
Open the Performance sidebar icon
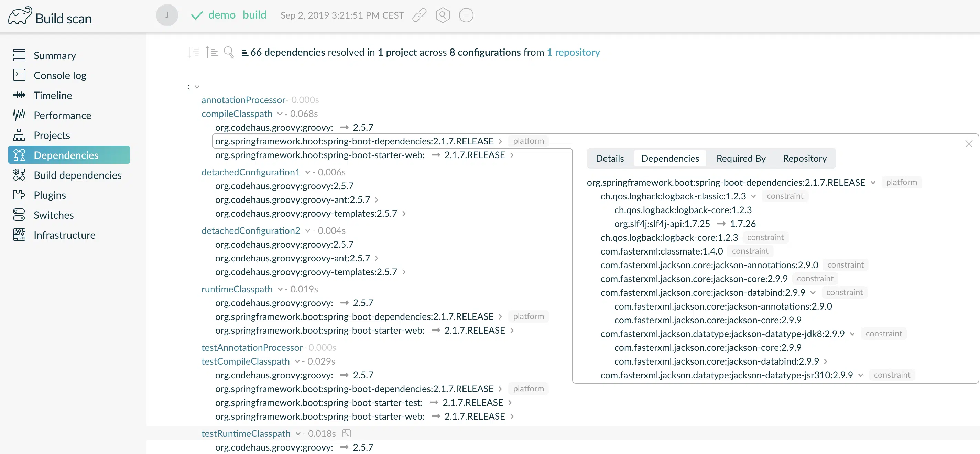[x=19, y=115]
